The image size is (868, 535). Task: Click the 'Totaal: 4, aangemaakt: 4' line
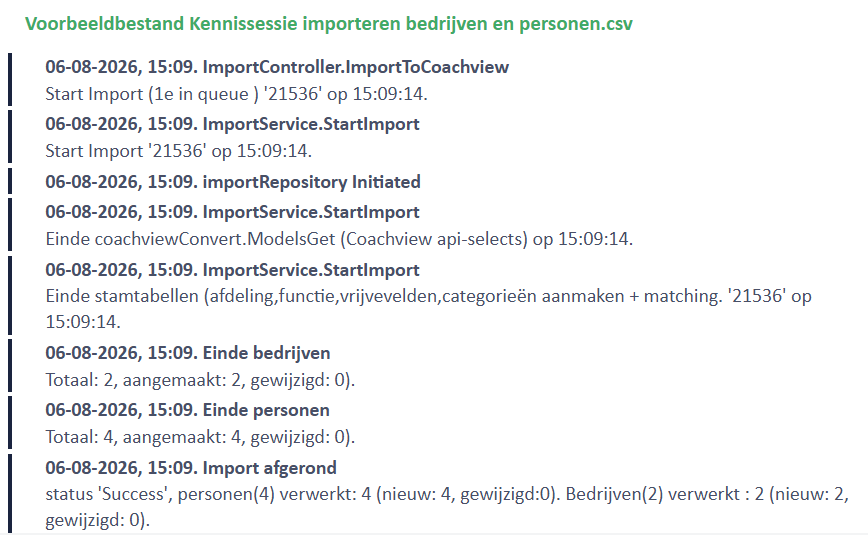point(200,438)
